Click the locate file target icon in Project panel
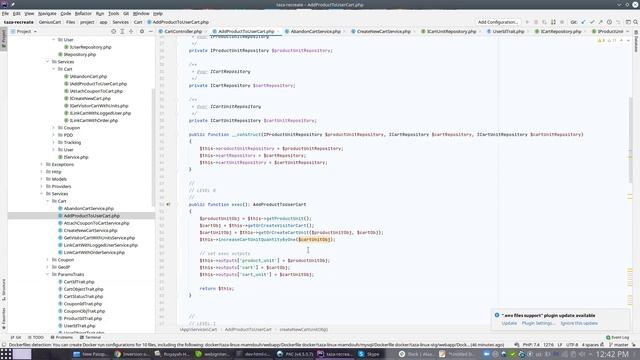Image resolution: width=640 pixels, height=360 pixels. point(113,31)
